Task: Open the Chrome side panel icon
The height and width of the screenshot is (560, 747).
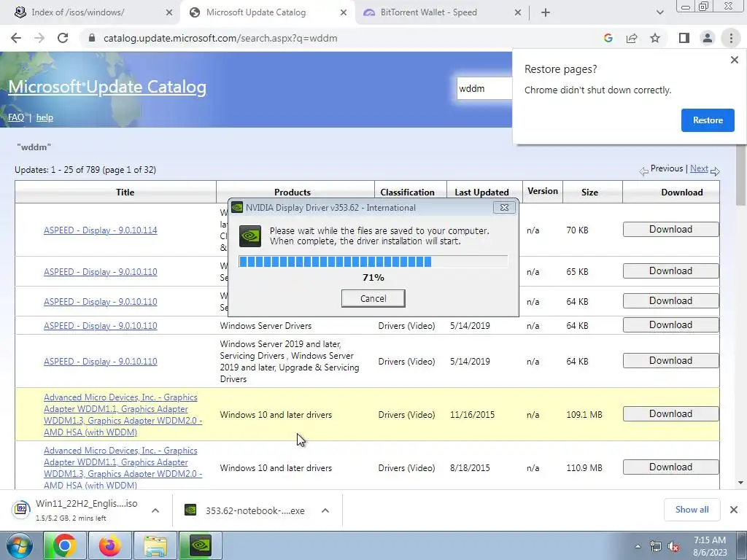Action: (684, 38)
